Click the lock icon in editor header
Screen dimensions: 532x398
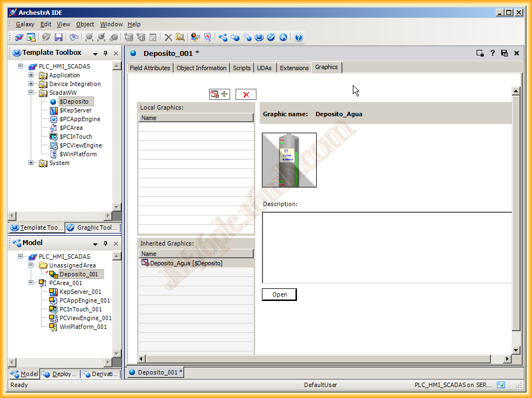[480, 53]
